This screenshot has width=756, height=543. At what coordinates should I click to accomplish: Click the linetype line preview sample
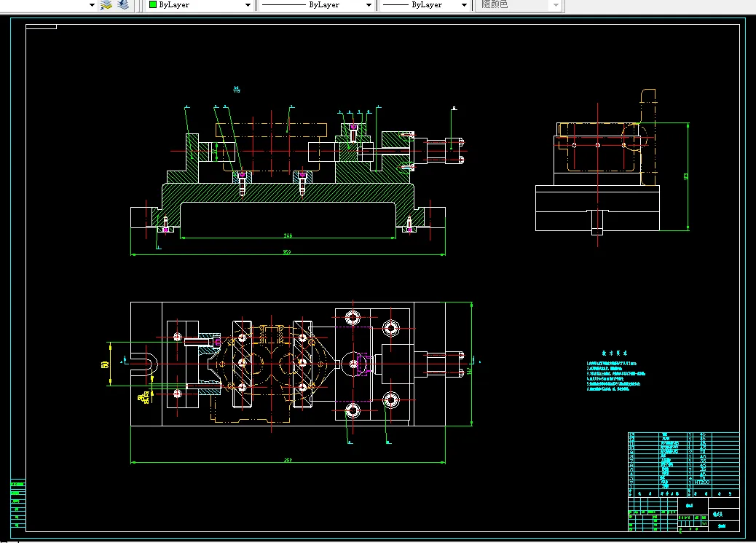[283, 4]
